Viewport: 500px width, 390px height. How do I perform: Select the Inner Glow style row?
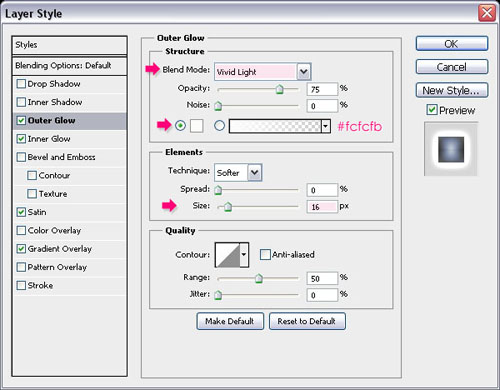tap(70, 139)
